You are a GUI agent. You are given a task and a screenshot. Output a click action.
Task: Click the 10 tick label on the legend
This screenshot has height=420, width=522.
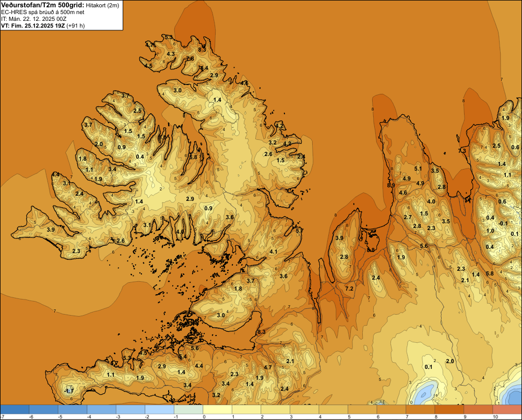(x=495, y=417)
